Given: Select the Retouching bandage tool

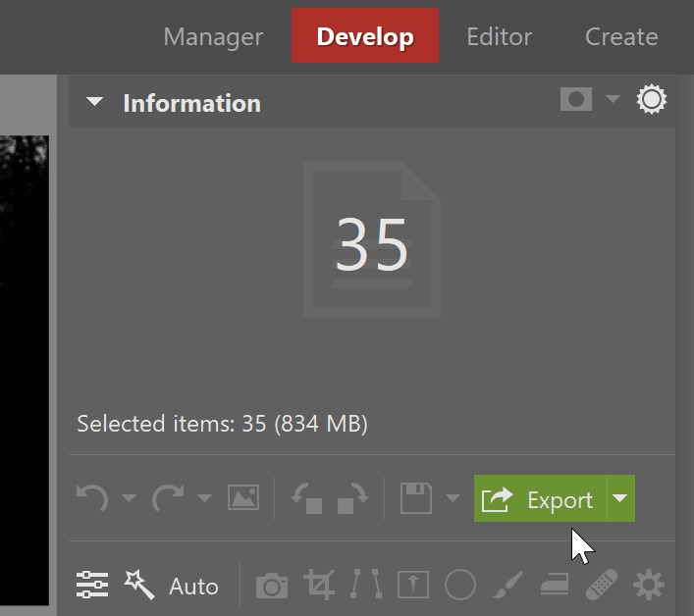Looking at the screenshot, I should click(x=602, y=585).
